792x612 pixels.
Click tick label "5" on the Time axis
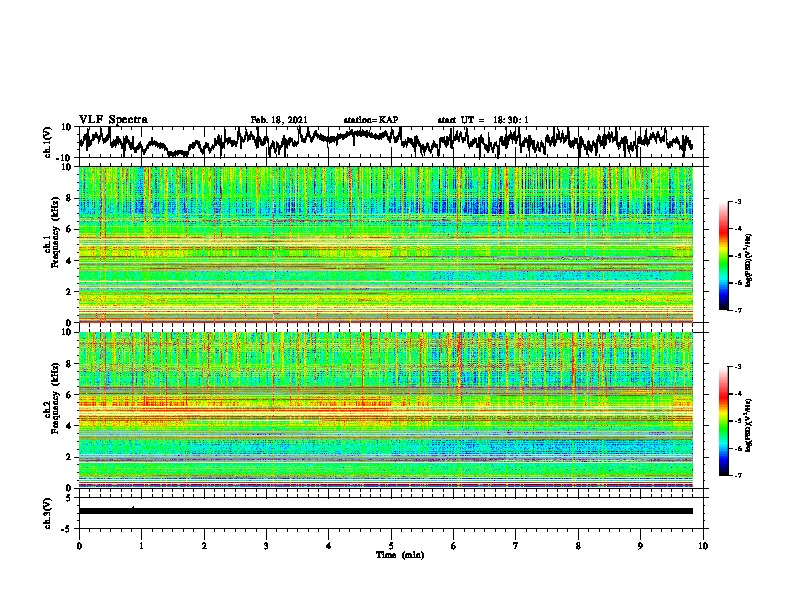point(391,546)
